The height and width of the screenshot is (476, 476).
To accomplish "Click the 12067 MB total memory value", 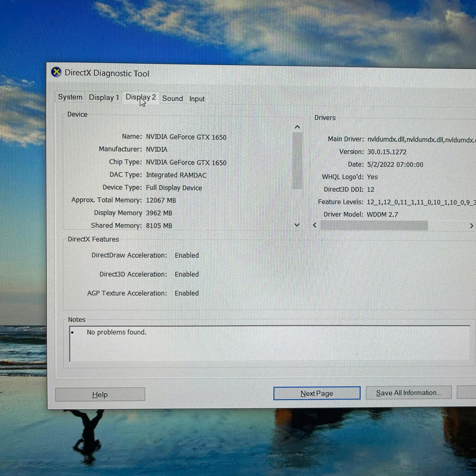I will 161,200.
